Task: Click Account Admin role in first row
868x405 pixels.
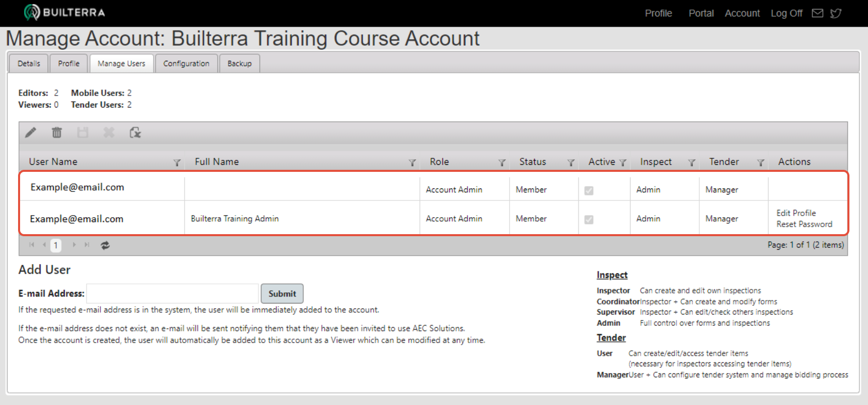Action: pos(454,189)
